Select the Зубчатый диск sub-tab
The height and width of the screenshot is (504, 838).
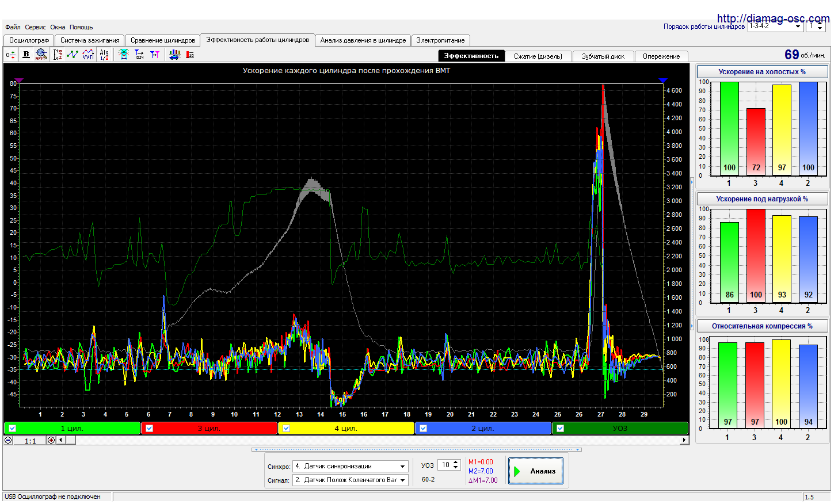tap(603, 56)
